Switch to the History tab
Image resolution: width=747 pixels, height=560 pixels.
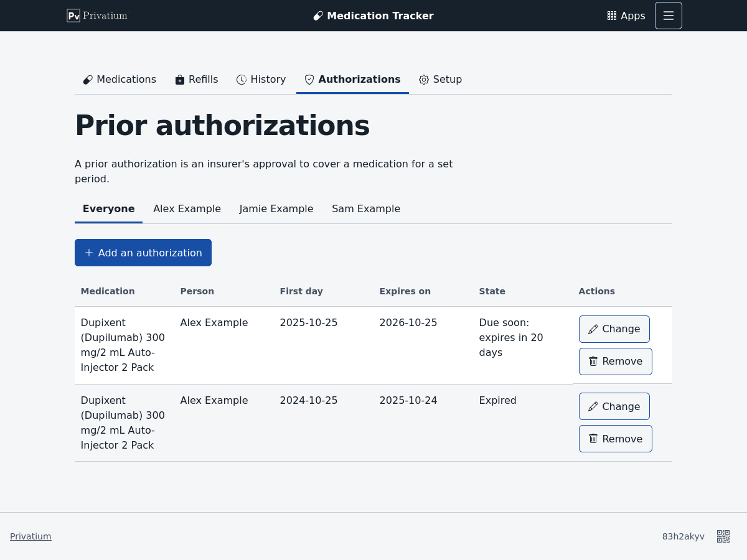point(261,80)
